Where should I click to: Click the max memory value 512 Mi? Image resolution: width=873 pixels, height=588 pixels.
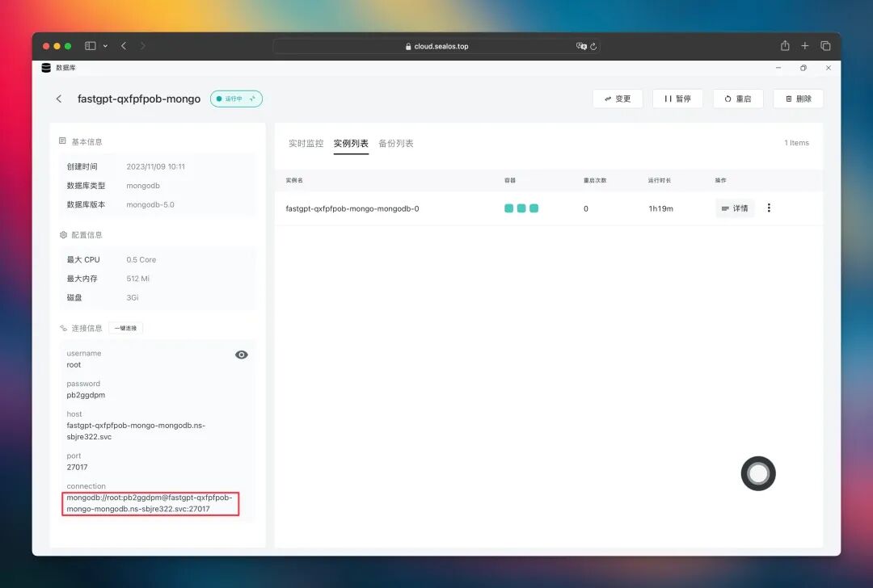[x=137, y=279]
